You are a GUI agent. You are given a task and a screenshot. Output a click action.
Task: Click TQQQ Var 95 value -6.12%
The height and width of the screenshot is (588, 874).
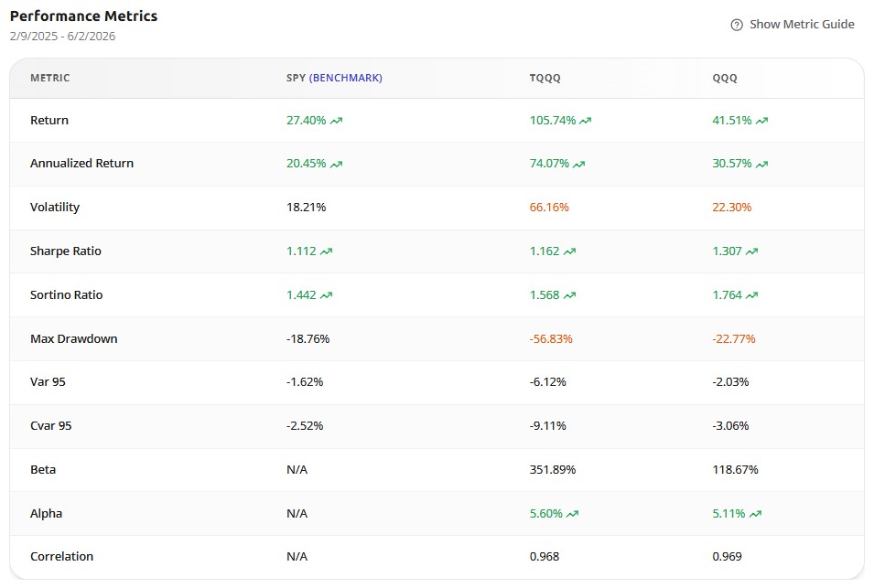pyautogui.click(x=548, y=382)
